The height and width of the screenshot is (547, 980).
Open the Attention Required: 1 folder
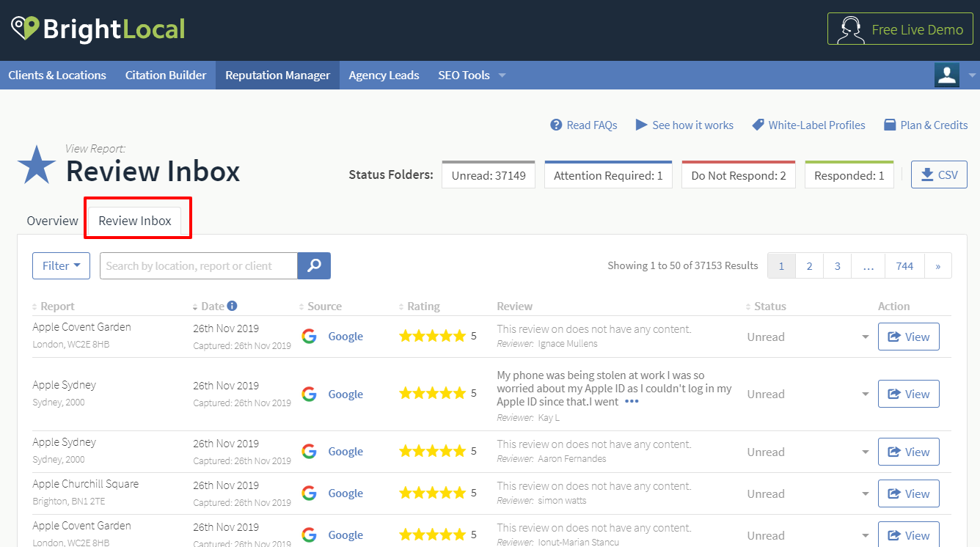click(x=608, y=175)
